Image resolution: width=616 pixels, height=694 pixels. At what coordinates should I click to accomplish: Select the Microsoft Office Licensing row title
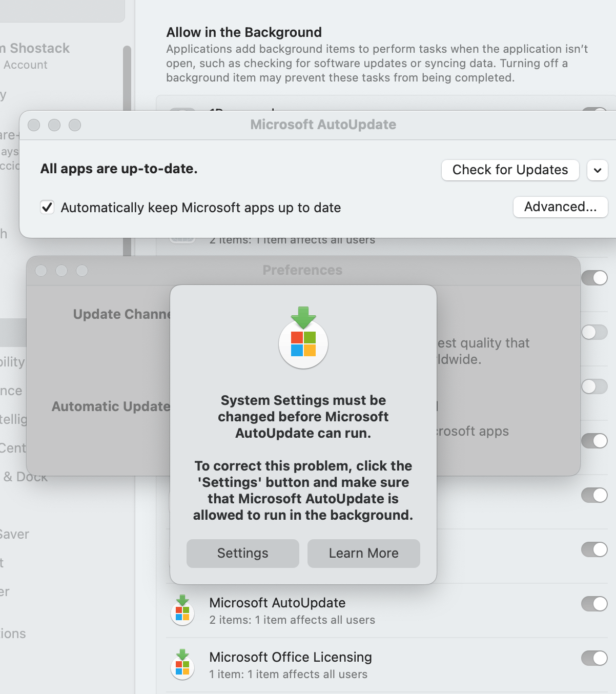(x=291, y=657)
